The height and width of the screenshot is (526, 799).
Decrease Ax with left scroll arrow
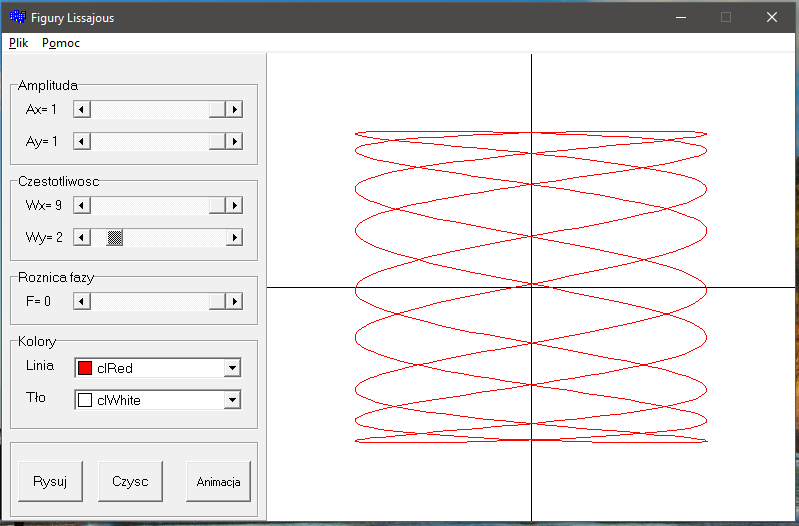pos(82,109)
